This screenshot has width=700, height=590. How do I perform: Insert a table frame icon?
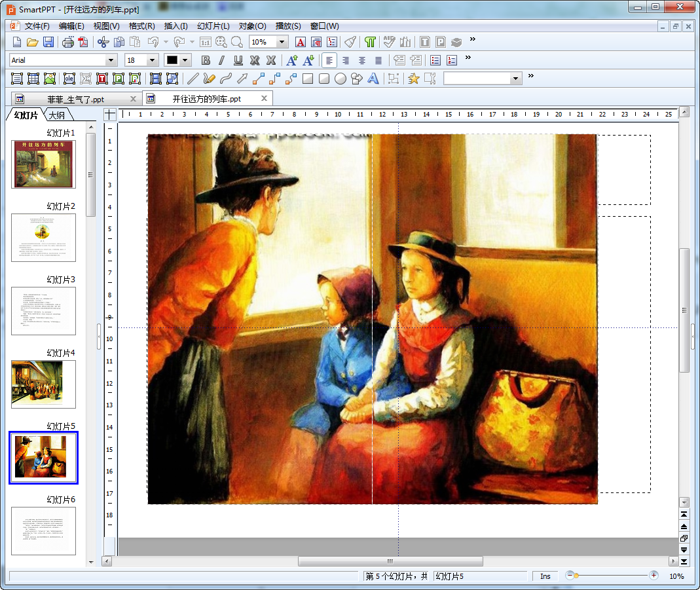(33, 79)
